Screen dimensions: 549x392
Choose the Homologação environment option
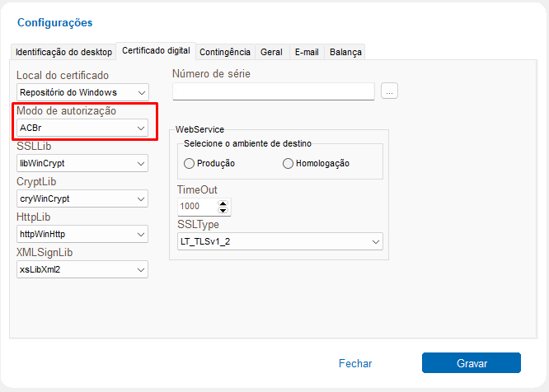(288, 164)
